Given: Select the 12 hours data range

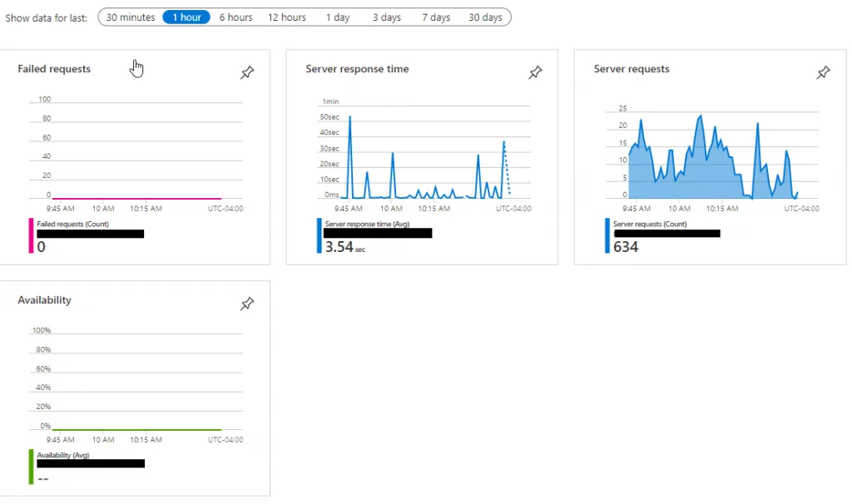Looking at the screenshot, I should click(x=286, y=17).
